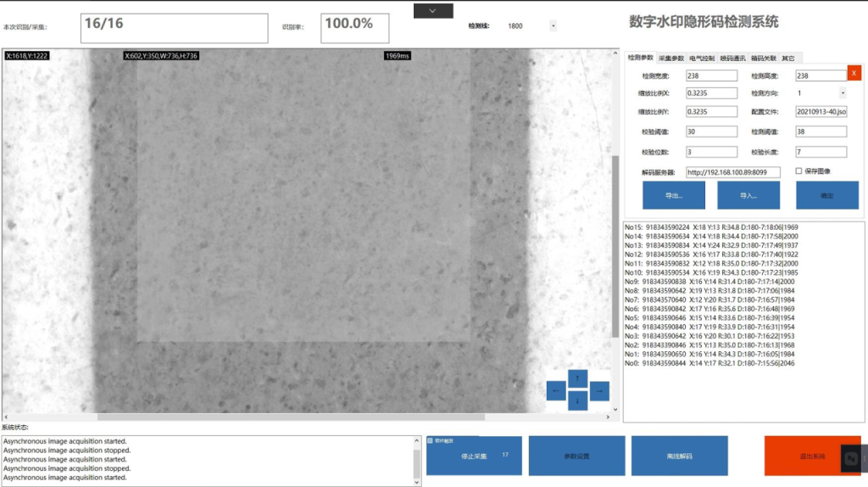
Task: Click the detection region overlay in the image
Action: click(x=303, y=197)
